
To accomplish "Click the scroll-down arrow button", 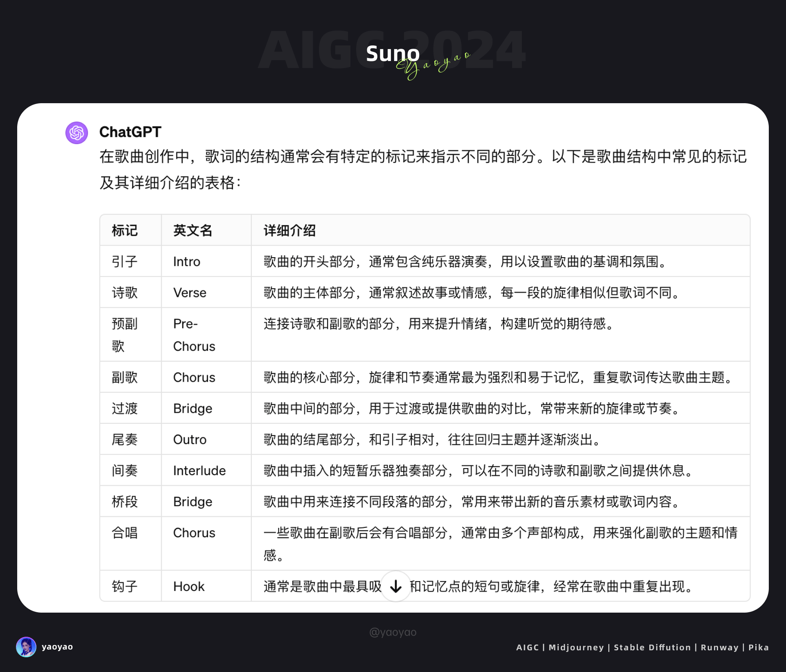I will coord(395,586).
